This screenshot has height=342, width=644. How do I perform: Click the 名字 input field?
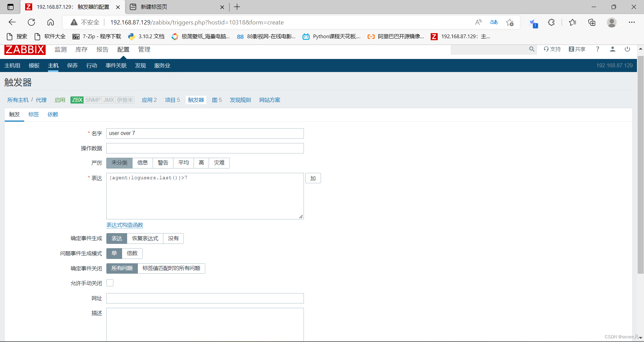point(205,133)
